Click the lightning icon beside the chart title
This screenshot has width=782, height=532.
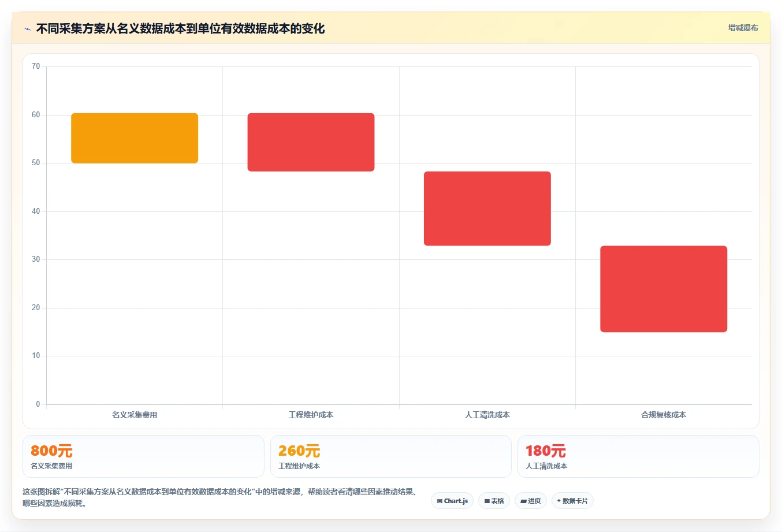(x=27, y=29)
